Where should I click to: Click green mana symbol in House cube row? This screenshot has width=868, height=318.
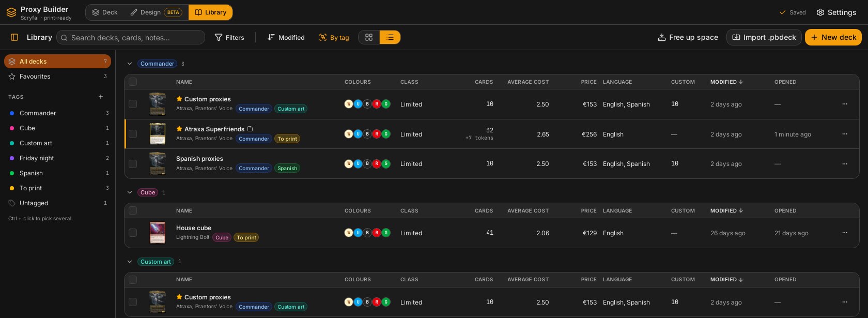pos(386,233)
